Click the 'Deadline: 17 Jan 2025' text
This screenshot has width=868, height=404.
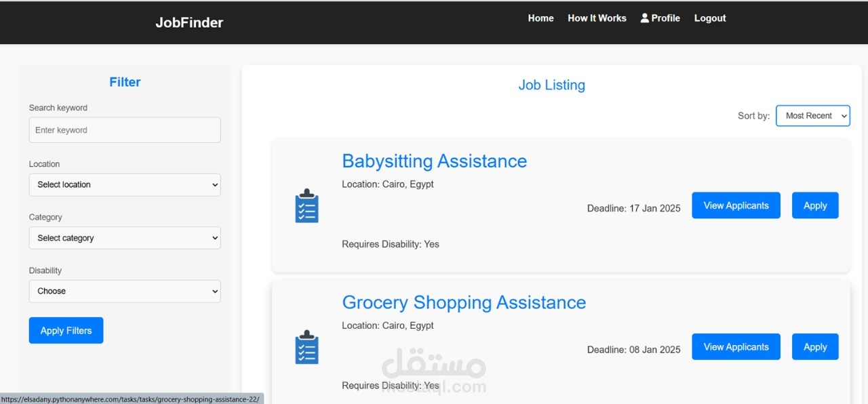[x=634, y=208]
